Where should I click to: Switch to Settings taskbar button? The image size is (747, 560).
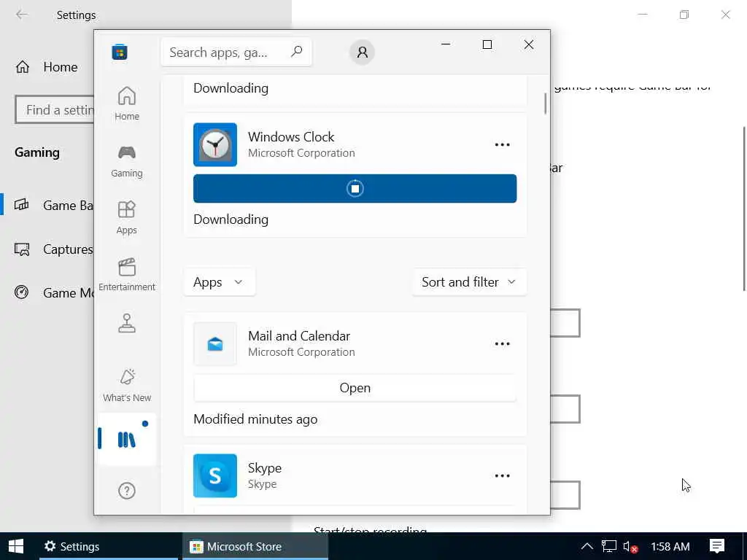(109, 546)
